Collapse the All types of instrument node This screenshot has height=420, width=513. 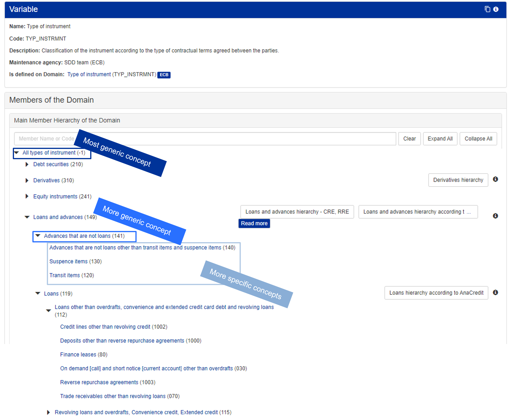click(17, 153)
